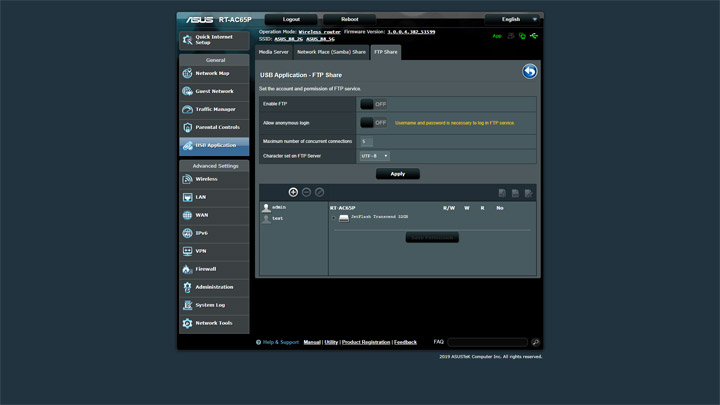Click the Apply button
This screenshot has height=405, width=720.
tap(398, 174)
